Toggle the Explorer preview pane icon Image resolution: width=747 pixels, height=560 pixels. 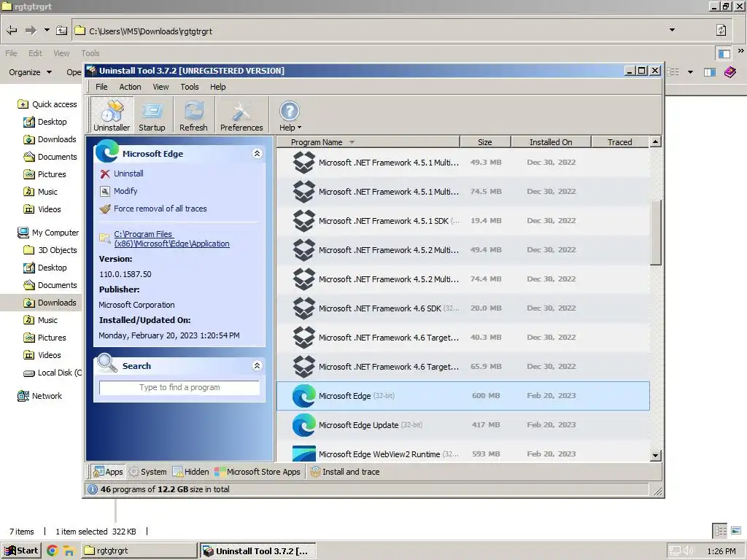tap(710, 72)
